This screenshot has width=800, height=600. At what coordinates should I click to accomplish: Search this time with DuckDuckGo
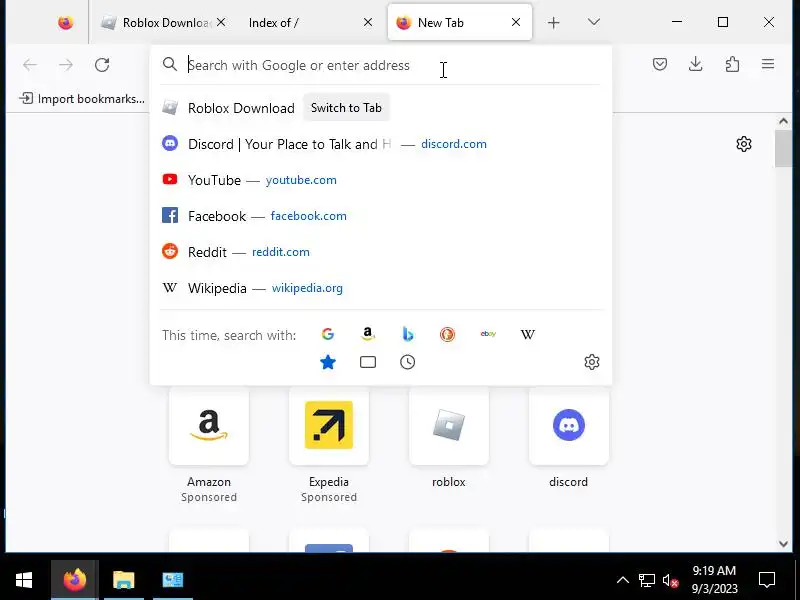[x=447, y=334]
